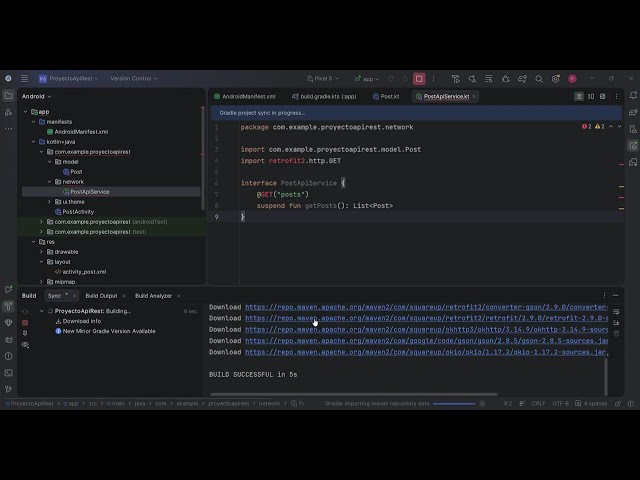Toggle soft-wrap in build output

click(616, 312)
